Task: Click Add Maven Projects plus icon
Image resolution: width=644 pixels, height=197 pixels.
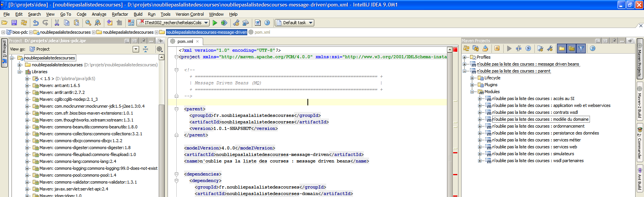Action: (x=497, y=49)
